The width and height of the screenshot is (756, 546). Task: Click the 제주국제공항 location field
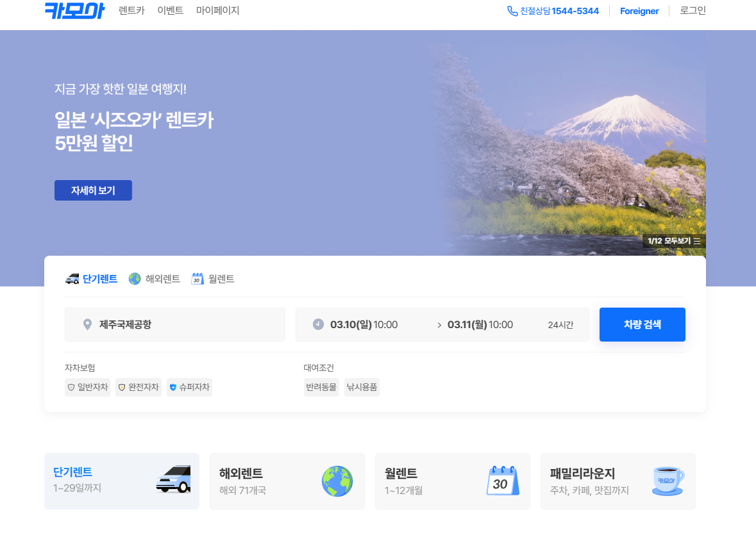click(x=175, y=325)
